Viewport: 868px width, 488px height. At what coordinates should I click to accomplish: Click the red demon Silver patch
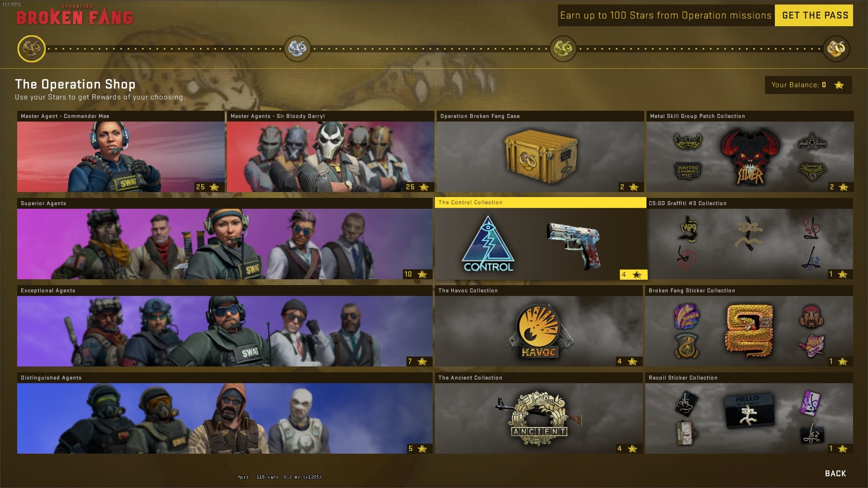tap(750, 156)
